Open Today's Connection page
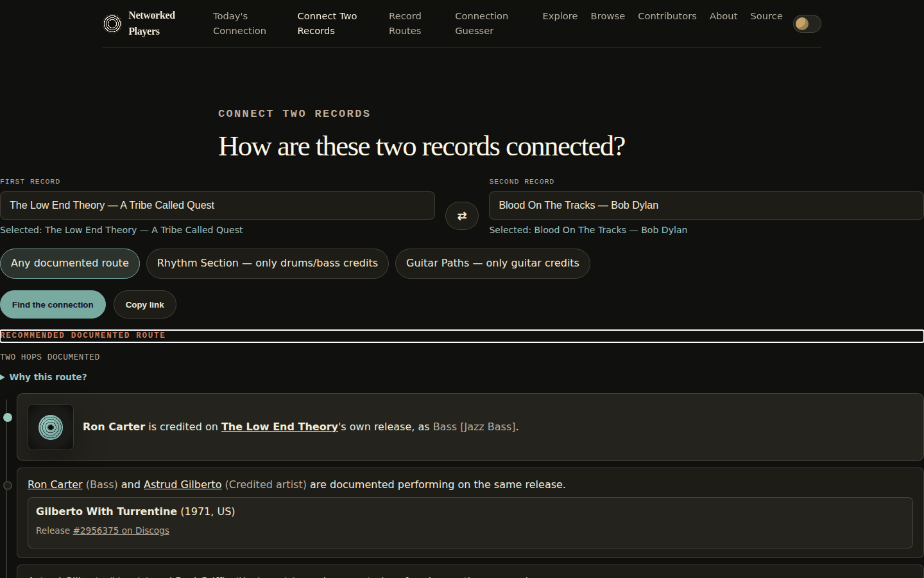Screen dimensions: 924x578 (239, 23)
